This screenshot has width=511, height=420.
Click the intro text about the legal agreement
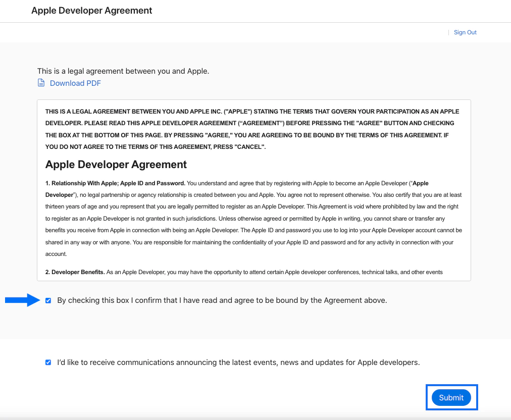pos(123,71)
